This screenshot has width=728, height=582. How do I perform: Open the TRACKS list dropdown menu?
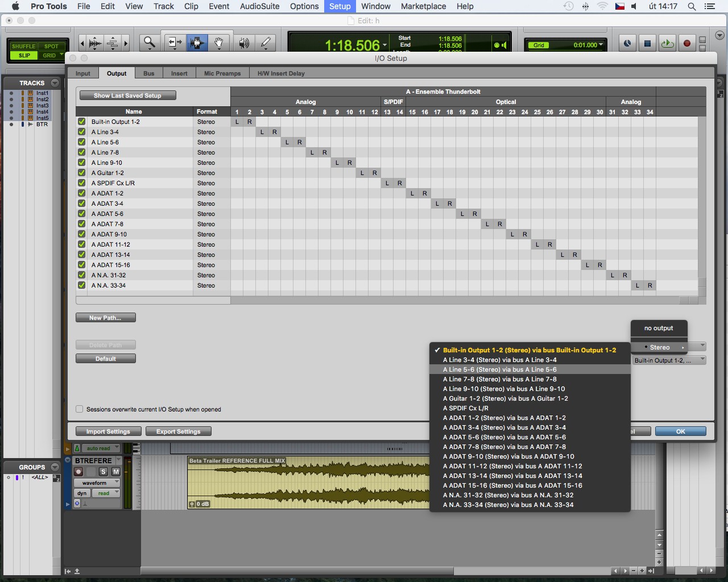pos(55,83)
